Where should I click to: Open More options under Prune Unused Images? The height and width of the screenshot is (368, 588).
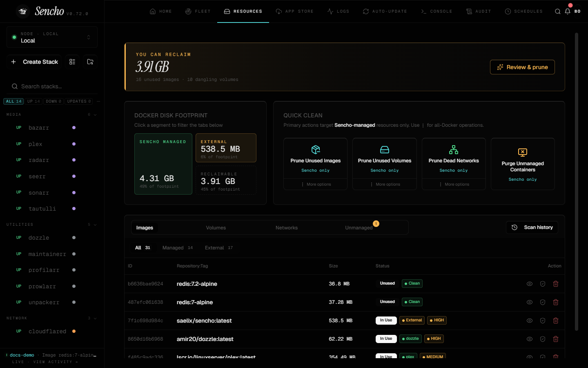coord(316,184)
